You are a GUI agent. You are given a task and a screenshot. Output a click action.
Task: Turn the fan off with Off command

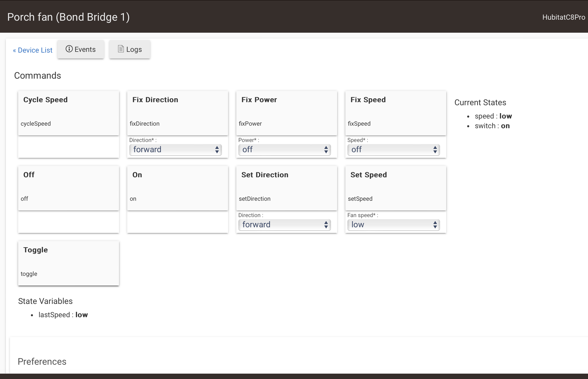click(68, 188)
